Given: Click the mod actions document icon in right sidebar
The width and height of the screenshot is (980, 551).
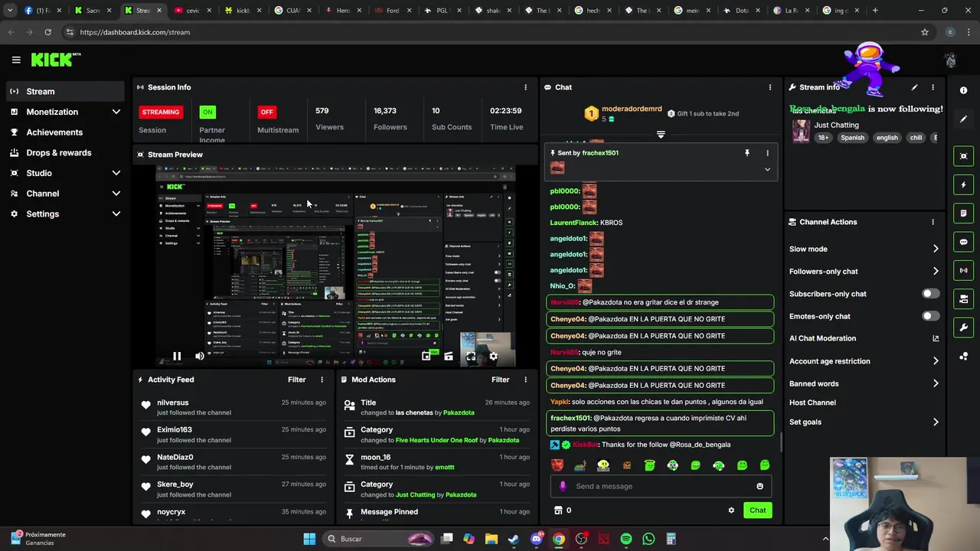Looking at the screenshot, I should pos(964,213).
